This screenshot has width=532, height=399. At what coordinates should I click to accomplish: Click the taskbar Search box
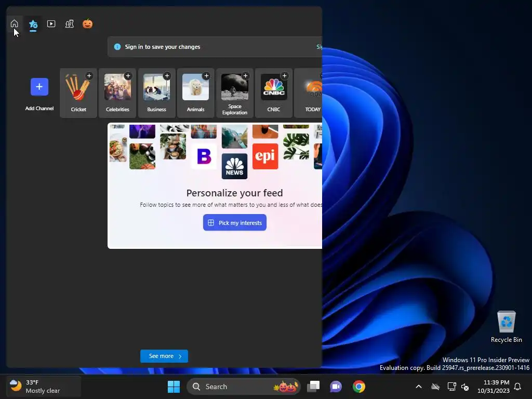pos(244,387)
